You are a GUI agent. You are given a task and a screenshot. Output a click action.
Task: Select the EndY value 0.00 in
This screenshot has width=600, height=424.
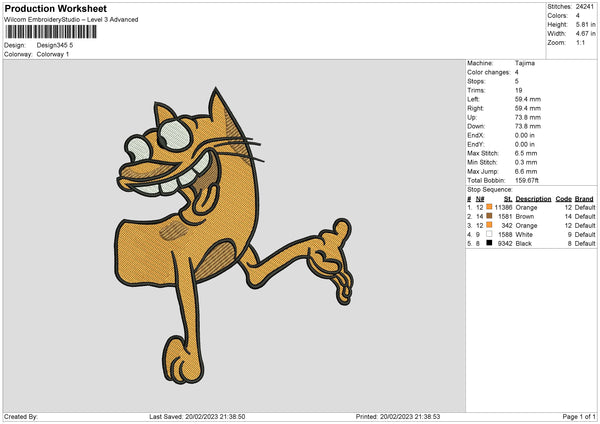tap(525, 145)
